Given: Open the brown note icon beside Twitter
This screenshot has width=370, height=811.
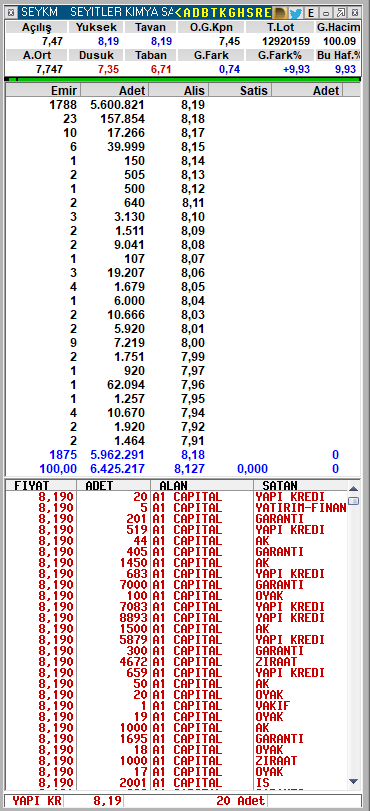Looking at the screenshot, I should pyautogui.click(x=279, y=13).
